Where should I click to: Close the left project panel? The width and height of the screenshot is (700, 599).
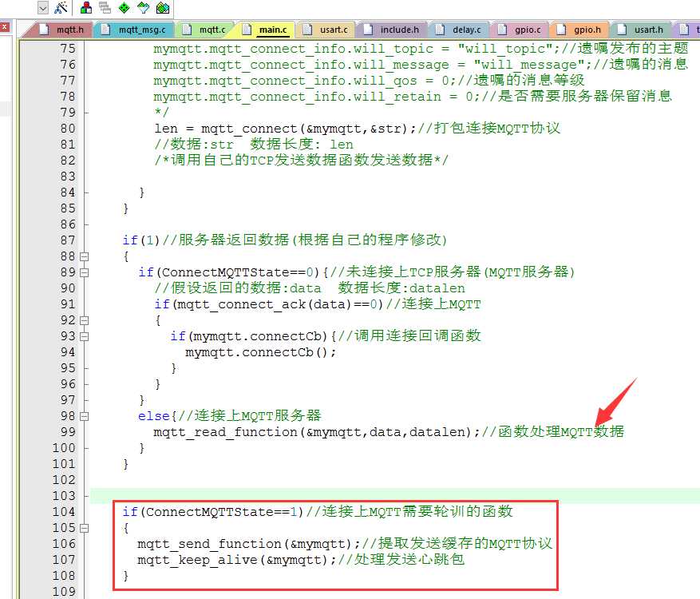pos(5,27)
